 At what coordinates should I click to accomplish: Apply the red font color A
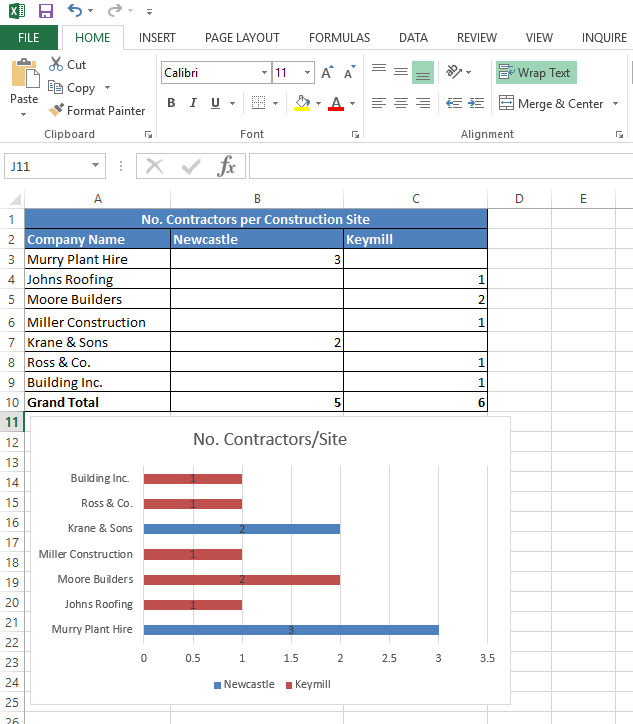coord(336,103)
